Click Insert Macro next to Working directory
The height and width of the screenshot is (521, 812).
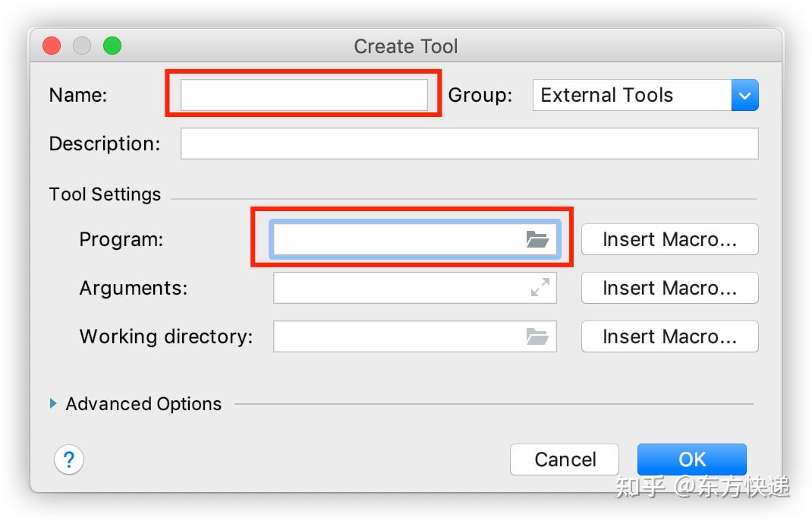pos(669,336)
